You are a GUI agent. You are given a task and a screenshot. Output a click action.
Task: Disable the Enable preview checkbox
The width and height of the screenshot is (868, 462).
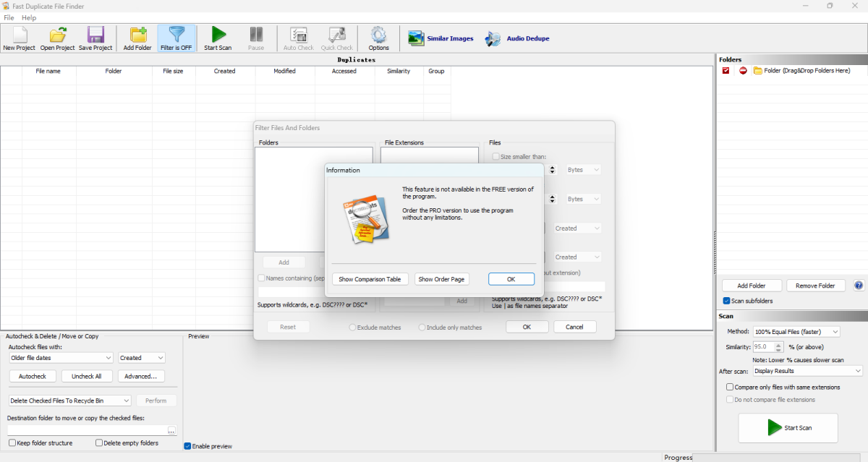coord(186,446)
